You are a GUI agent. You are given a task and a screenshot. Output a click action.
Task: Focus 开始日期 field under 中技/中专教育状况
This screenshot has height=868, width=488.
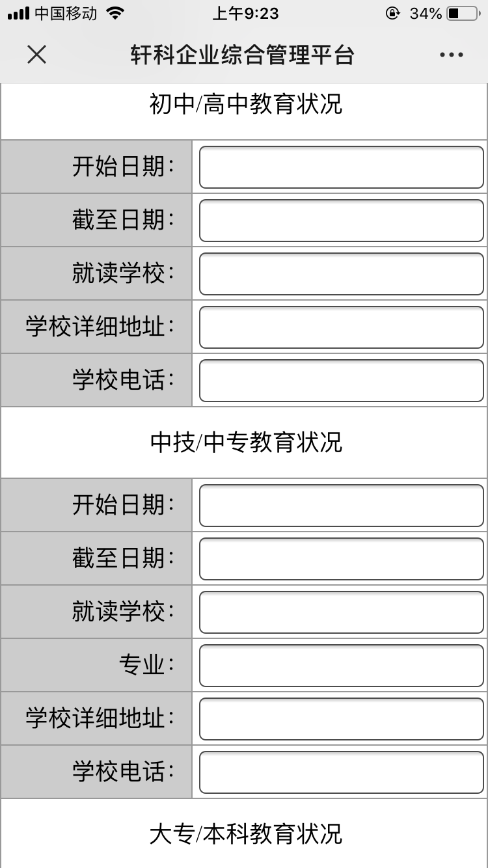342,506
